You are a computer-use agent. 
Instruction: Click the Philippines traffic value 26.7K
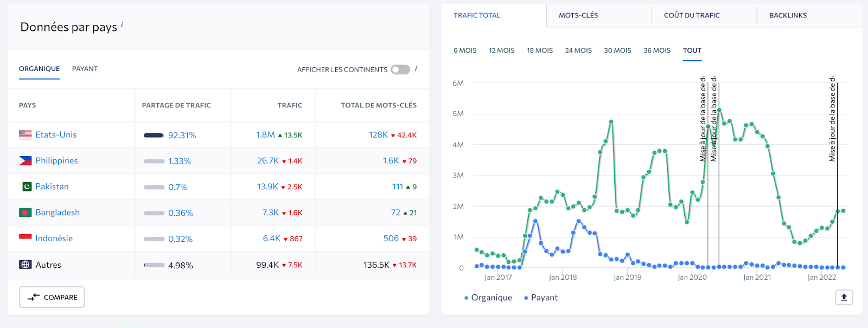[x=268, y=160]
